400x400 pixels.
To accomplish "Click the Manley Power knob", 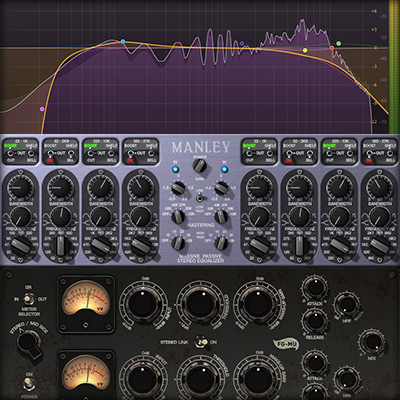I will (199, 165).
